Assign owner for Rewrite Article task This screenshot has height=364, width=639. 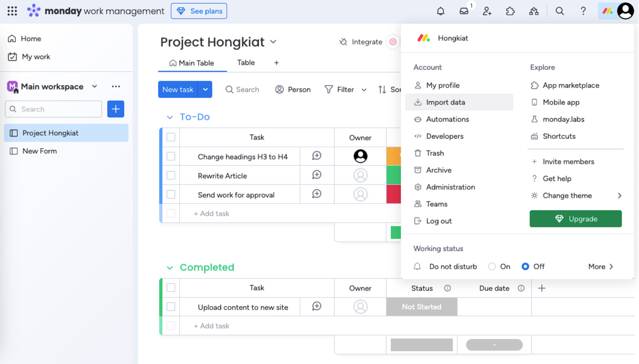pyautogui.click(x=360, y=175)
